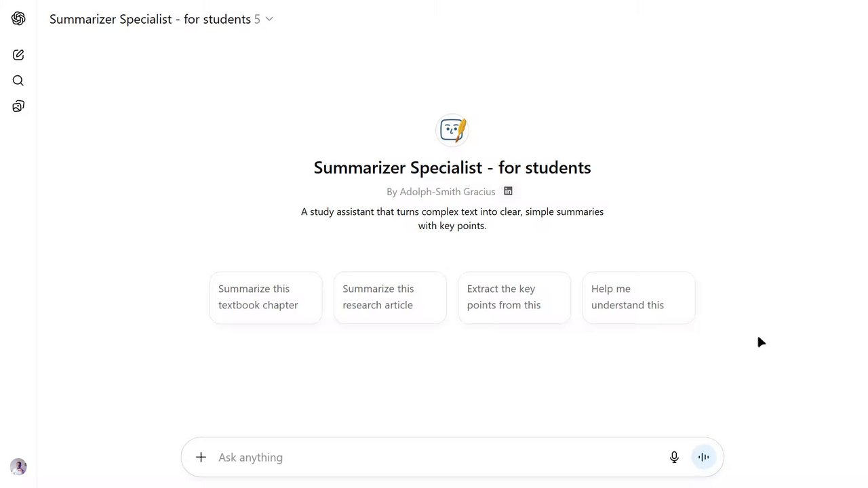Click the ChatGPT logo in the sidebar
Screen dimensions: 868x488
pos(18,19)
